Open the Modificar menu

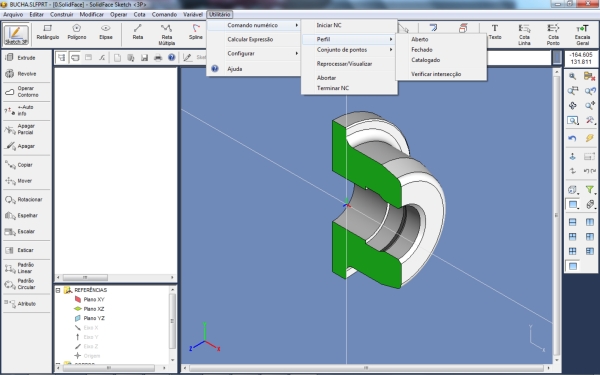91,15
